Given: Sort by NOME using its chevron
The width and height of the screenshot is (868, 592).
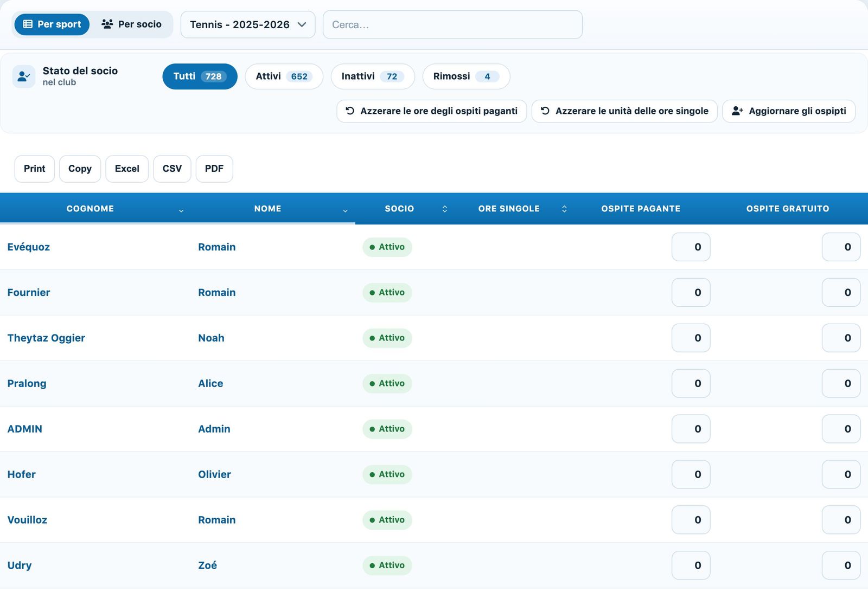Looking at the screenshot, I should [345, 210].
